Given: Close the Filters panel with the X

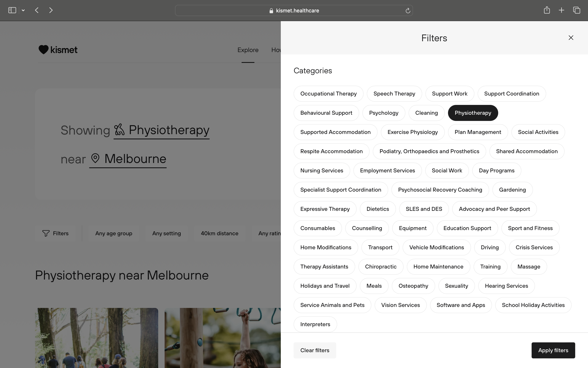Looking at the screenshot, I should [x=571, y=38].
